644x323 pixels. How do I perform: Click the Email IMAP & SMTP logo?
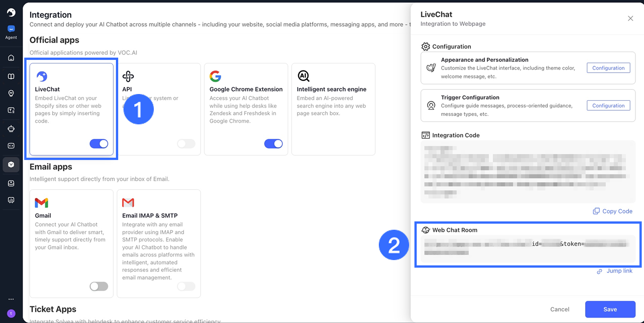pos(128,203)
